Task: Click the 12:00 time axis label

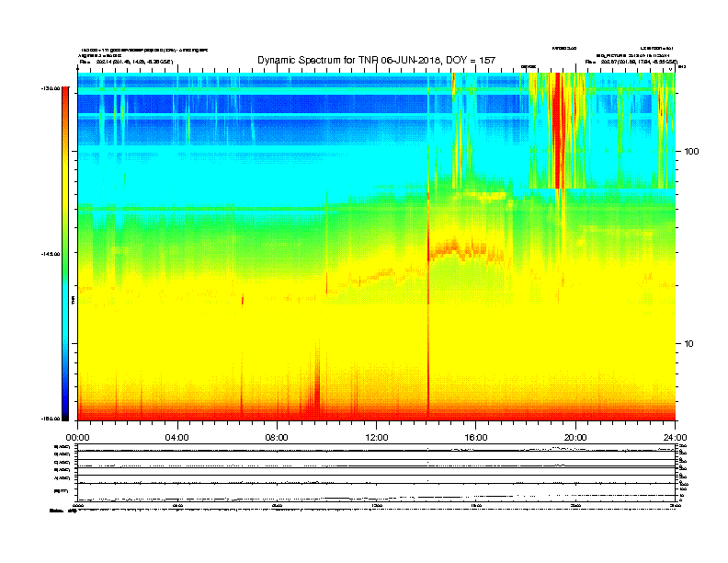Action: click(x=377, y=438)
